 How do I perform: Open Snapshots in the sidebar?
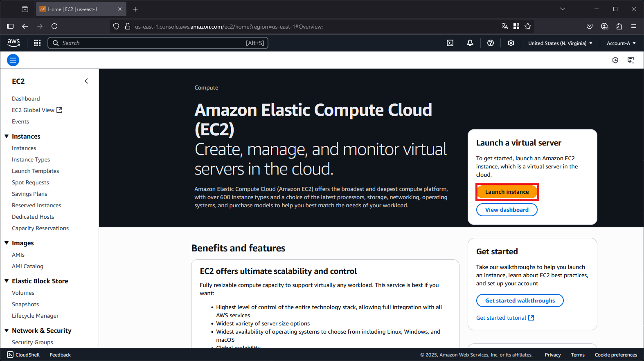point(25,304)
